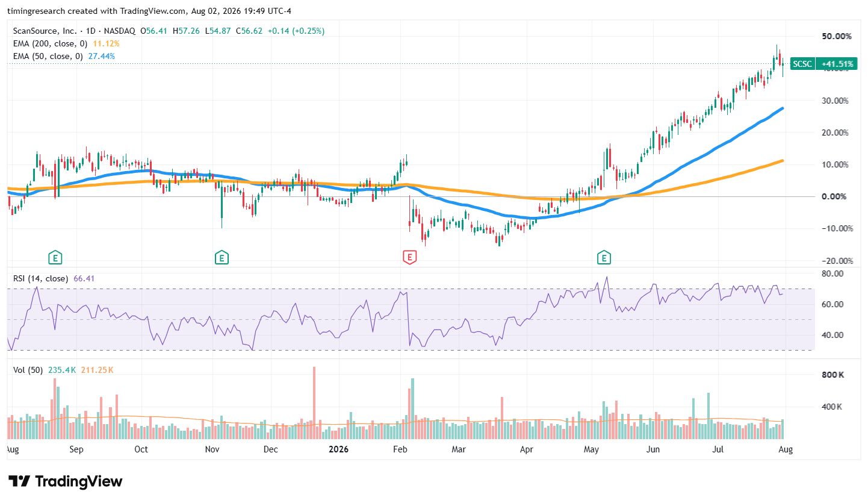This screenshot has width=868, height=503.
Task: Click the Jul label on the time axis
Action: tap(718, 449)
